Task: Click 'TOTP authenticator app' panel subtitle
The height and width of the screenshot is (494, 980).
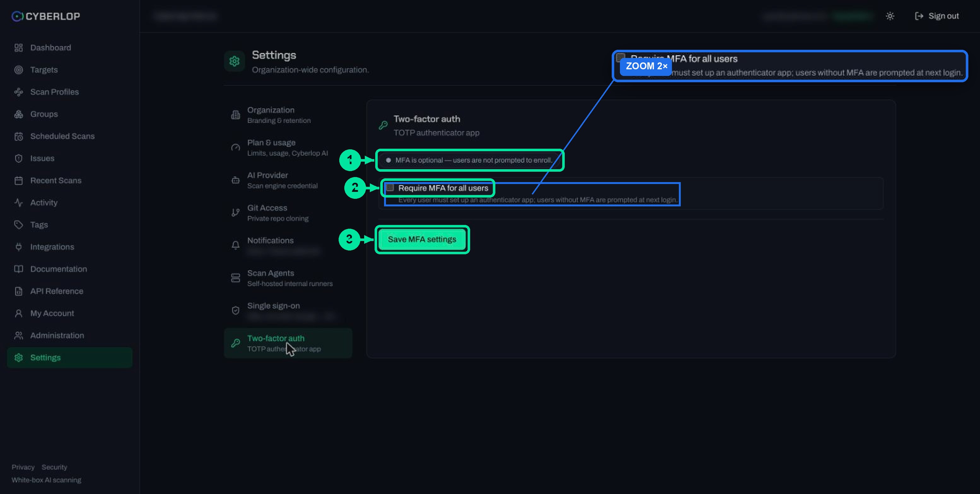Action: pyautogui.click(x=436, y=133)
